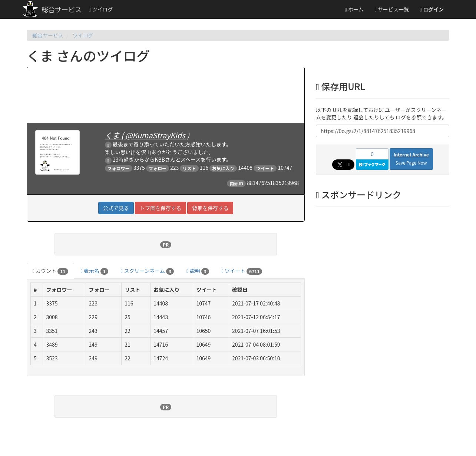476x456 pixels.
Task: Switch to the ツイート tab
Action: (x=242, y=271)
